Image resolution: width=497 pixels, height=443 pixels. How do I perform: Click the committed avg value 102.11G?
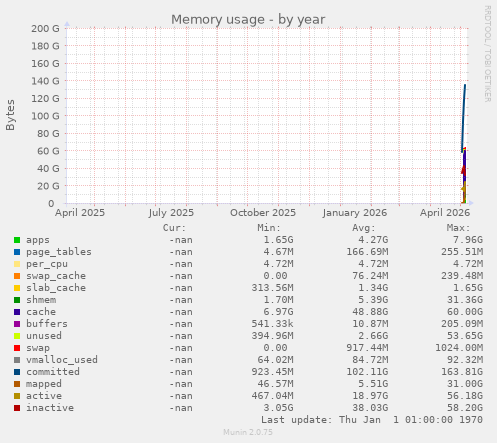367,372
